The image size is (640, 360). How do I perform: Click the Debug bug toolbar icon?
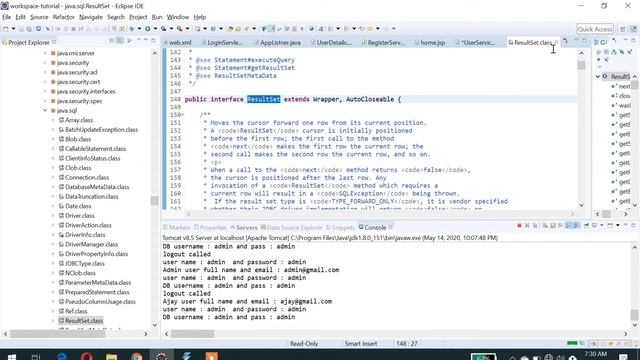coord(132,29)
